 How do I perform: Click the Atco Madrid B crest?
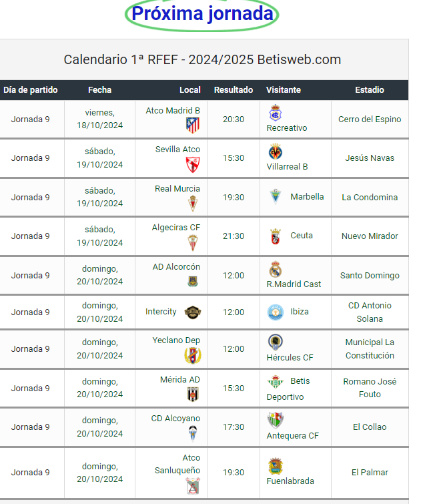(x=193, y=125)
